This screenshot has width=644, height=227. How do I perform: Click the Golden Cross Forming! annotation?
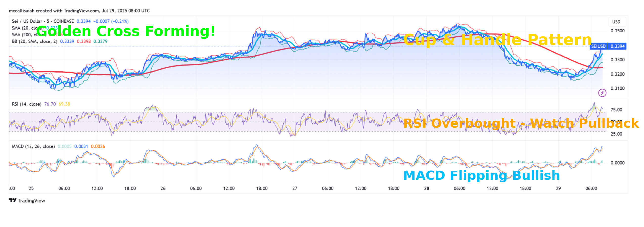(x=126, y=31)
